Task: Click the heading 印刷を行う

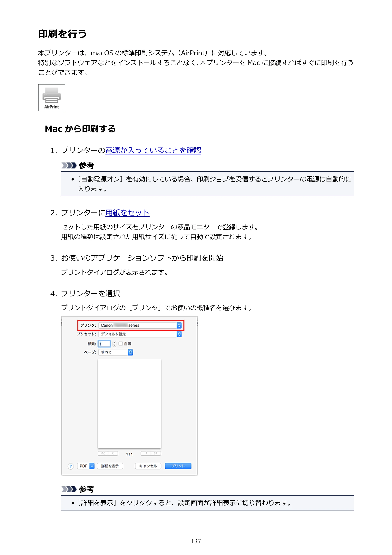Action: coord(63,34)
